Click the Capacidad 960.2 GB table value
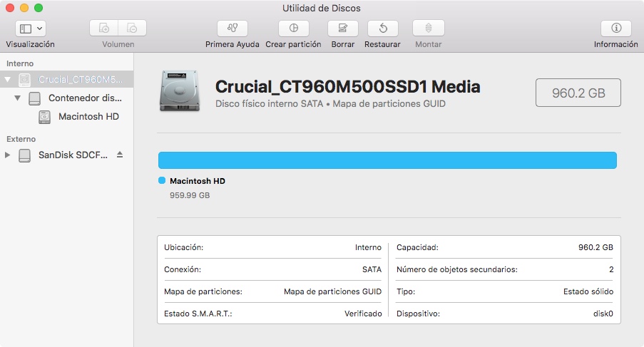This screenshot has width=644, height=347. (596, 247)
